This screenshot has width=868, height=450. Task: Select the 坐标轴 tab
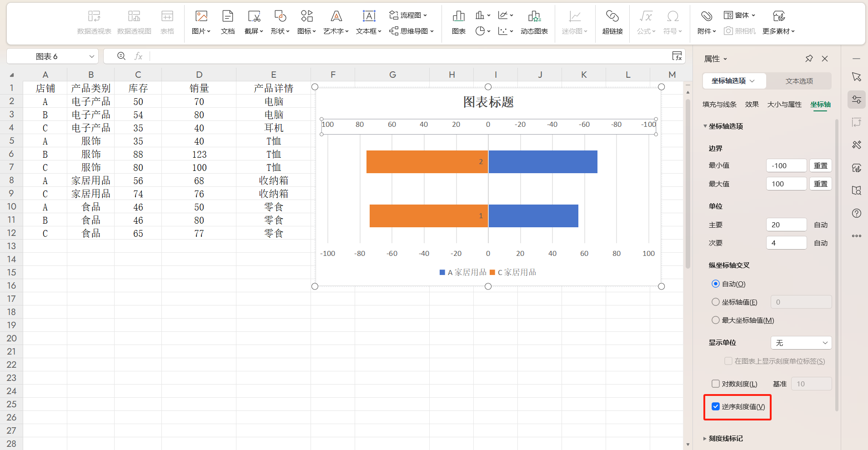[x=820, y=104]
